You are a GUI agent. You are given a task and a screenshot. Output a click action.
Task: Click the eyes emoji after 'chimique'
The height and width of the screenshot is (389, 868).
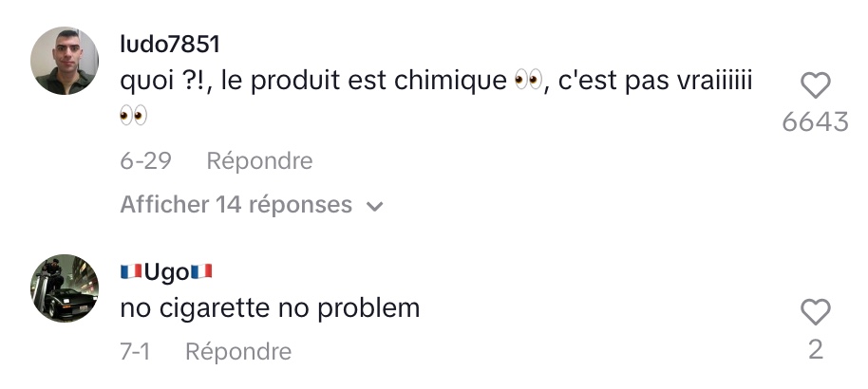(528, 82)
